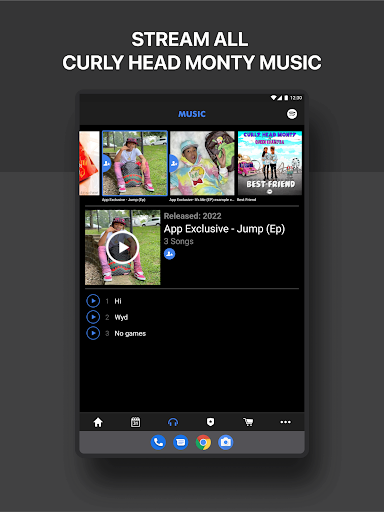Open the Best Friend album cover
Viewport: 384px width, 512px height.
(x=270, y=163)
